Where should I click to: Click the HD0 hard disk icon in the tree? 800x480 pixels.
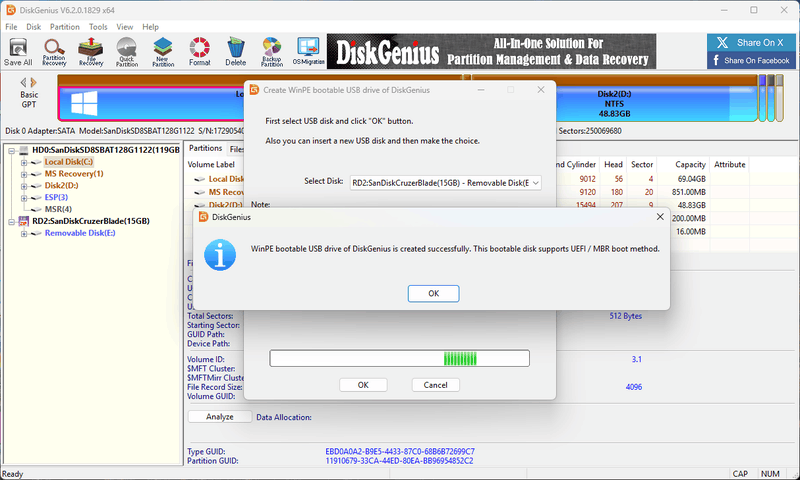tap(23, 150)
